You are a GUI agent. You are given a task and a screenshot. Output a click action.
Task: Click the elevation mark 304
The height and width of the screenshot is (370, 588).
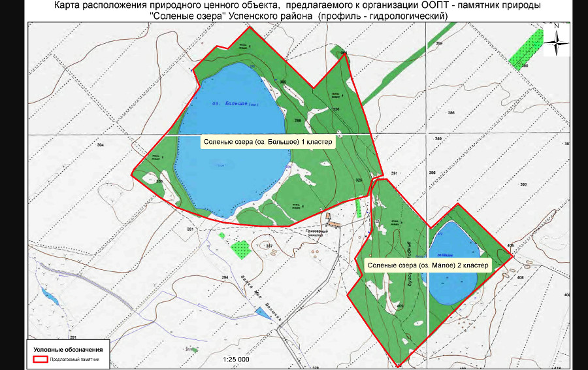point(101,144)
